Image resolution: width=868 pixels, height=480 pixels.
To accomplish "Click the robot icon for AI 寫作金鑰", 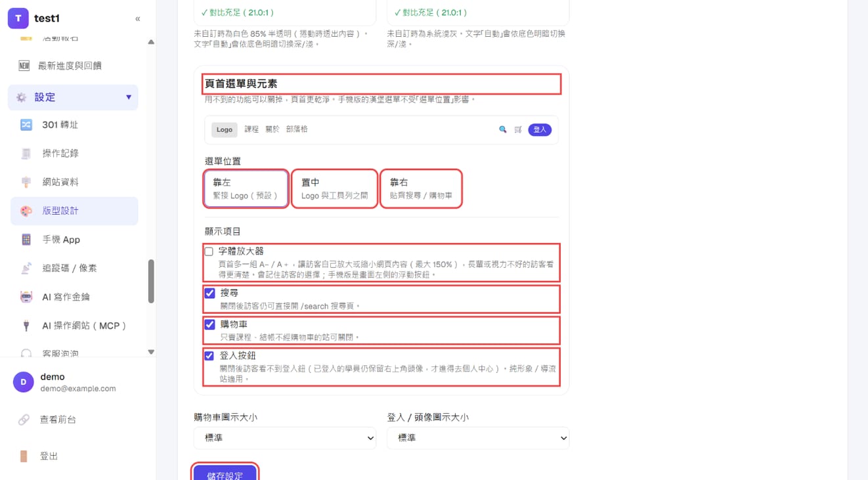I will tap(26, 297).
